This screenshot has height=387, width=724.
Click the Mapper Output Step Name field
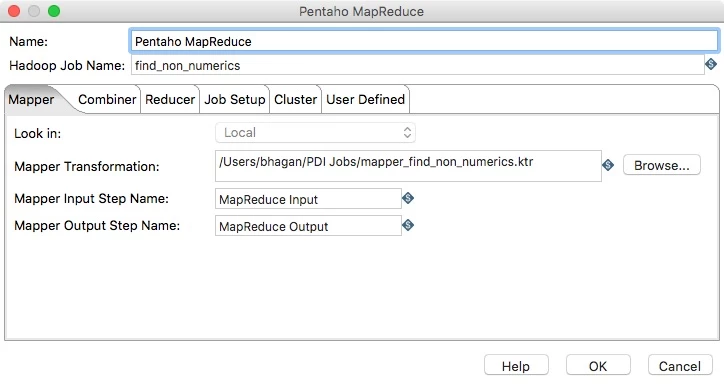pos(308,226)
